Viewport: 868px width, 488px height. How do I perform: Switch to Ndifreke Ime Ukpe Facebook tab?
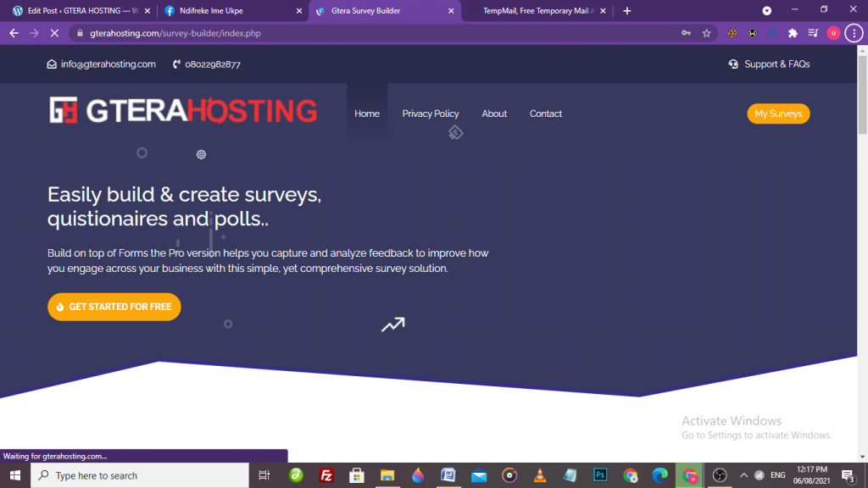(x=232, y=10)
